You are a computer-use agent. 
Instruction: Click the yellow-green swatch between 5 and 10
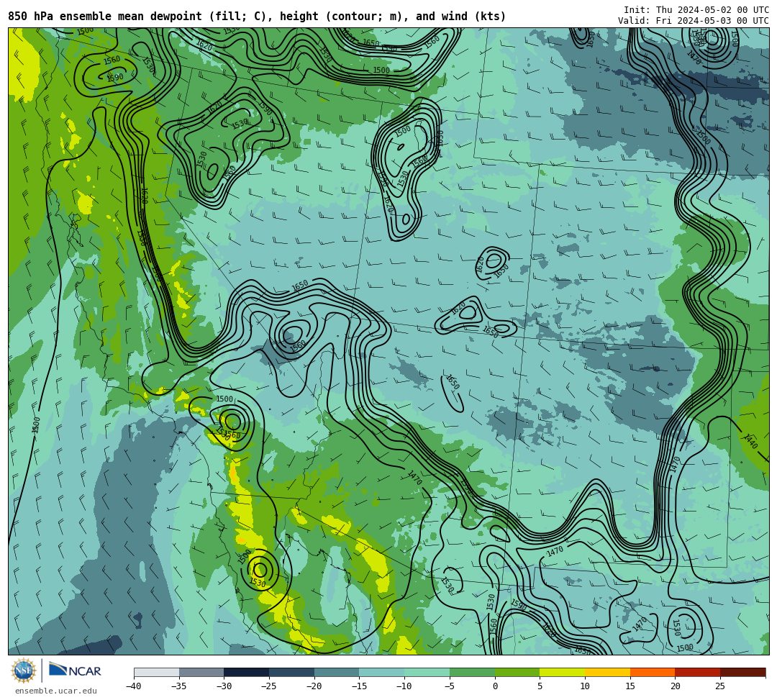pos(562,672)
